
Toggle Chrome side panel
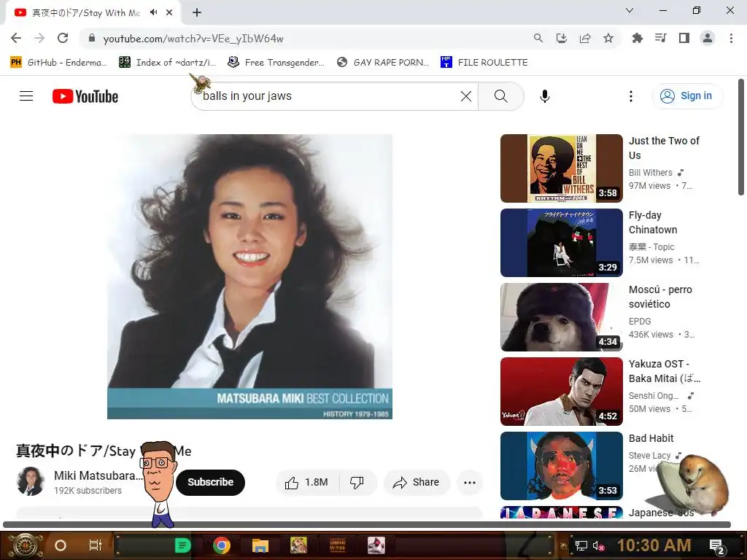[x=684, y=38]
